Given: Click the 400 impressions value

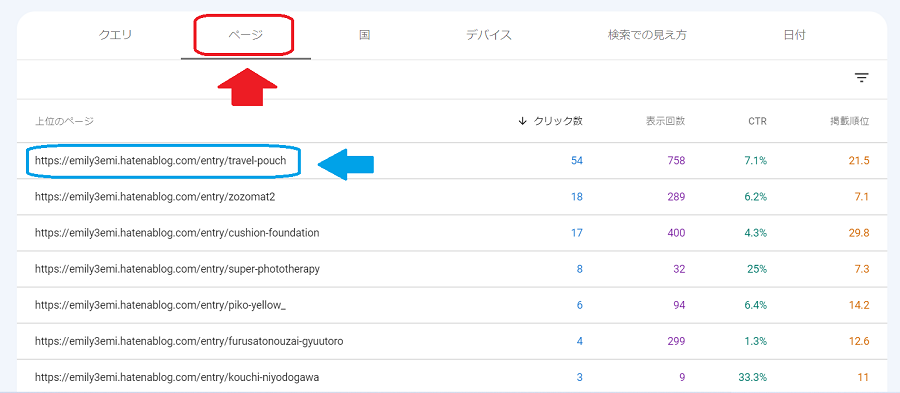Looking at the screenshot, I should pos(676,233).
